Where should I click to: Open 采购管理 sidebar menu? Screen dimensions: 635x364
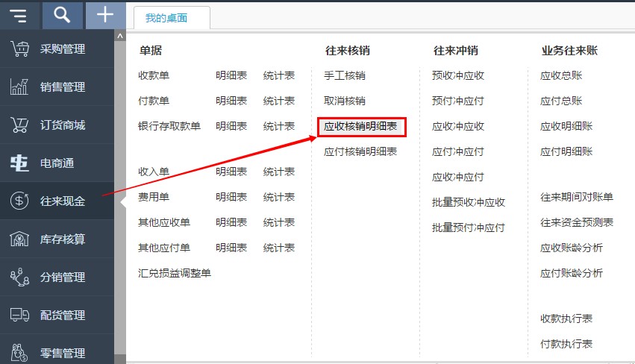[57, 49]
